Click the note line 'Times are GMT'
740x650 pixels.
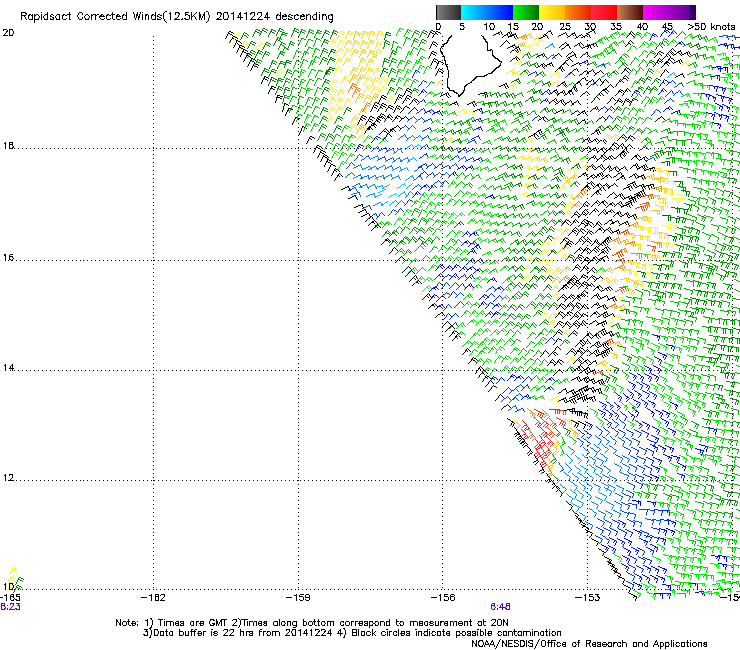point(193,623)
